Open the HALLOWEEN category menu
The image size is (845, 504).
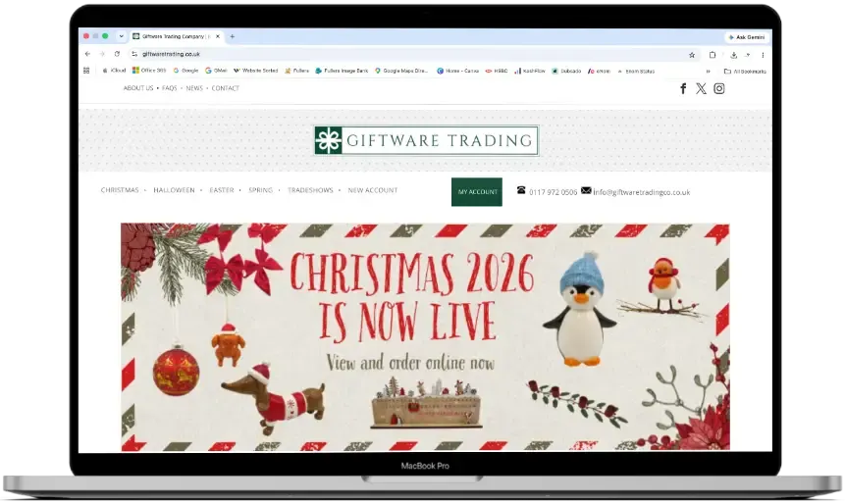coord(174,190)
